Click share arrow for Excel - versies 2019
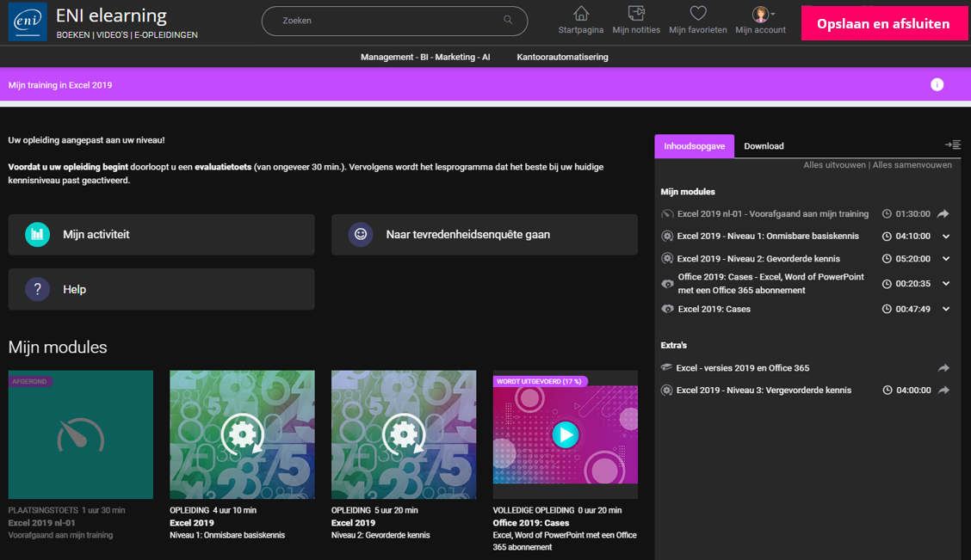 pos(943,367)
